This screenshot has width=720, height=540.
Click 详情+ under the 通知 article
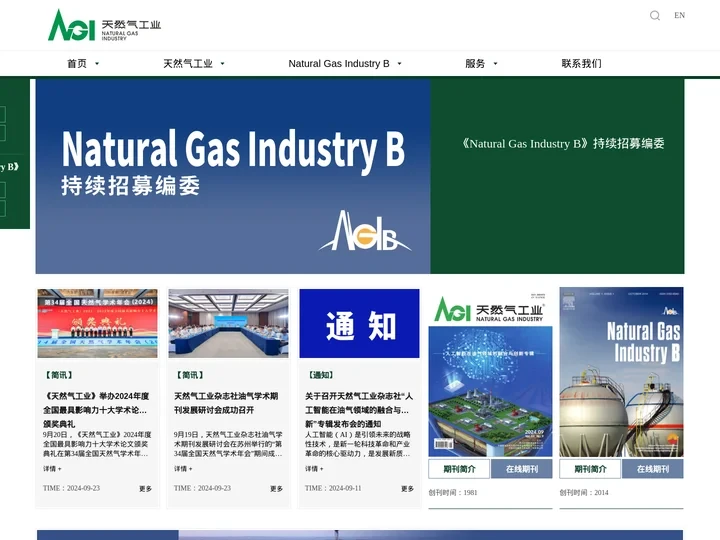tap(314, 469)
